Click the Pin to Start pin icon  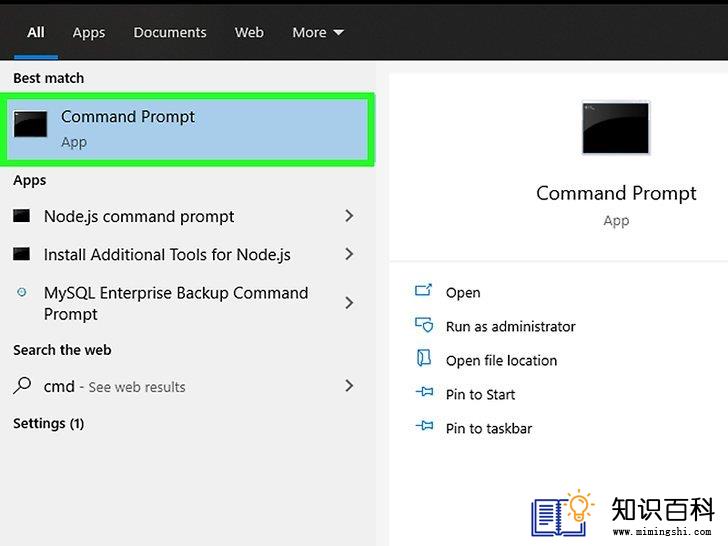pos(424,392)
